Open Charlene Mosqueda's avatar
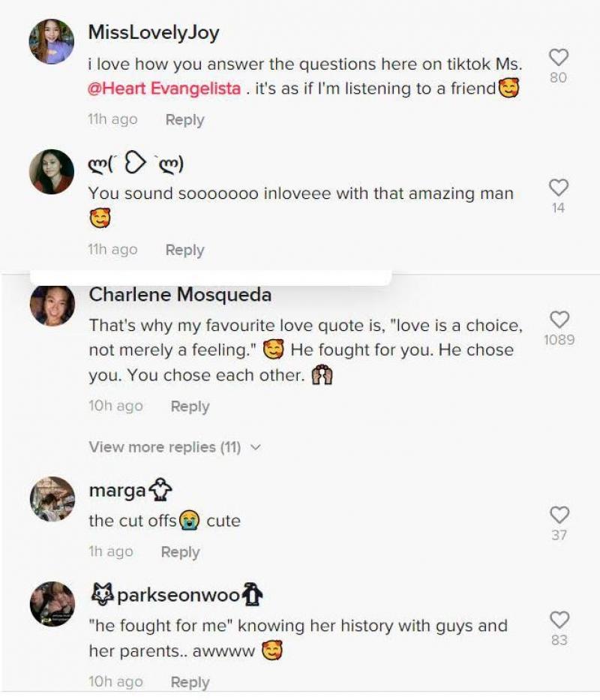 pos(52,305)
